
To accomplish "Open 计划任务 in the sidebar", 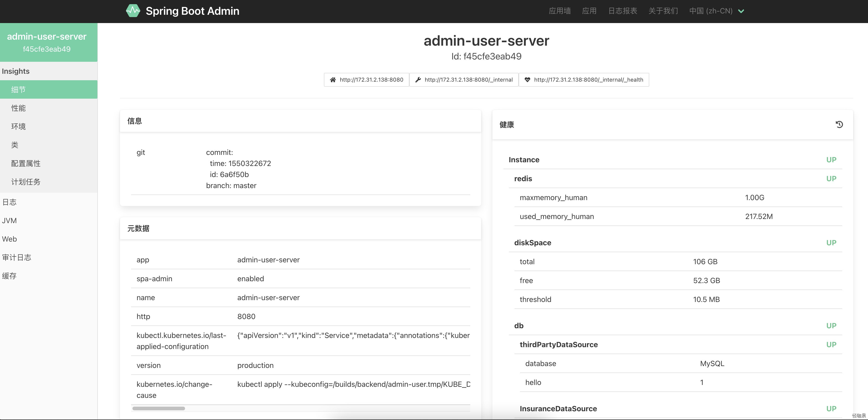I will click(48, 182).
